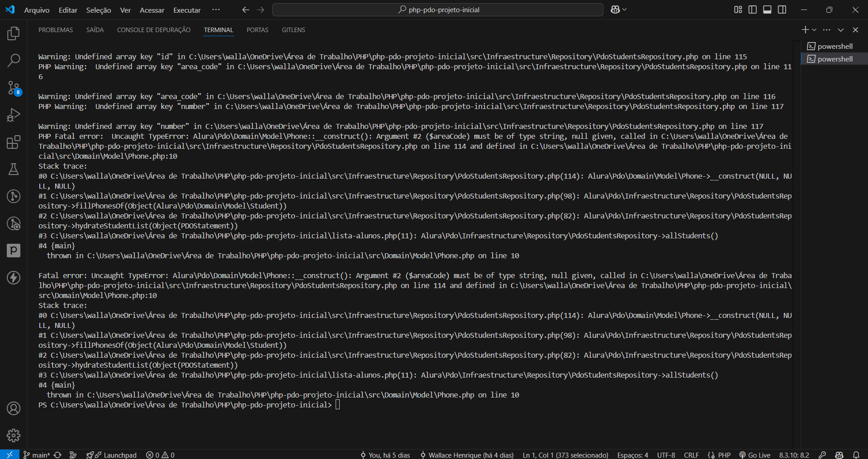Select the first powershell terminal

pyautogui.click(x=835, y=46)
